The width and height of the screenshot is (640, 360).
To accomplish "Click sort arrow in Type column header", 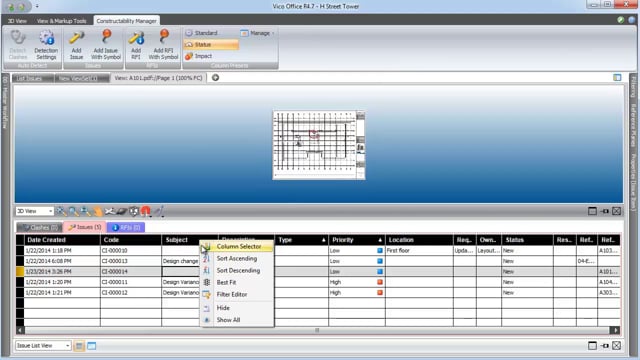I will click(x=324, y=240).
